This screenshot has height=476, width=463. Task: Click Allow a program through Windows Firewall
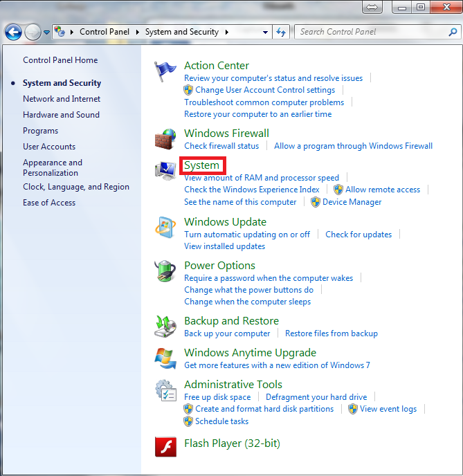(354, 146)
